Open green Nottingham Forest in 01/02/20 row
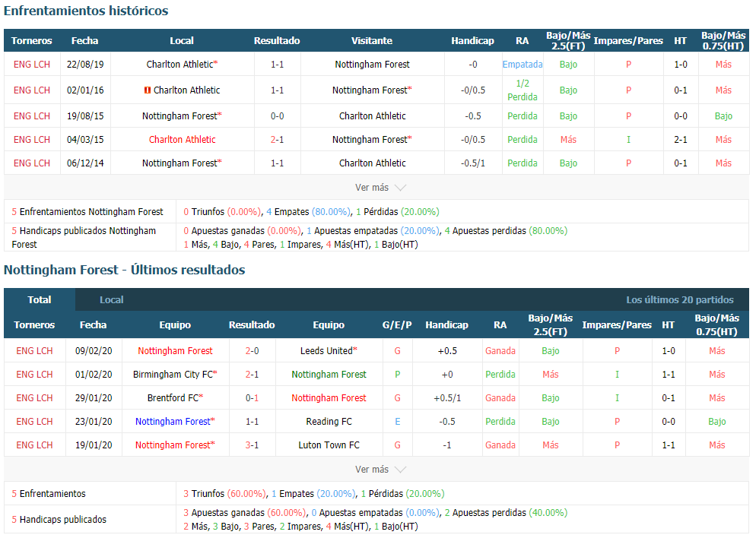This screenshot has width=756, height=538. 329,375
